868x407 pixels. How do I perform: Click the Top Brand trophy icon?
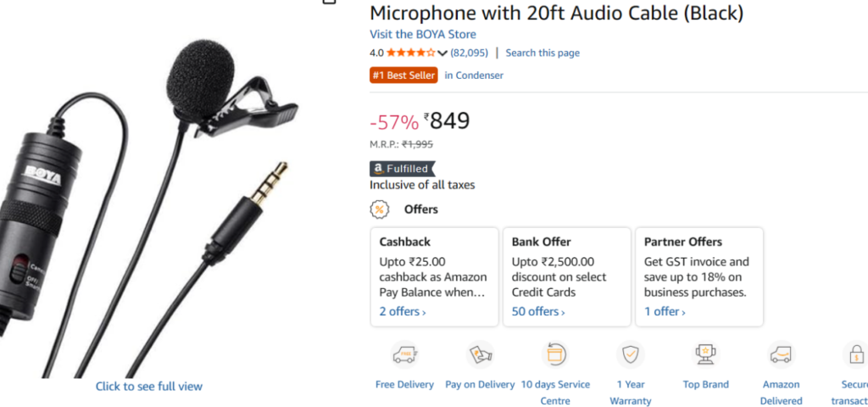pyautogui.click(x=705, y=354)
